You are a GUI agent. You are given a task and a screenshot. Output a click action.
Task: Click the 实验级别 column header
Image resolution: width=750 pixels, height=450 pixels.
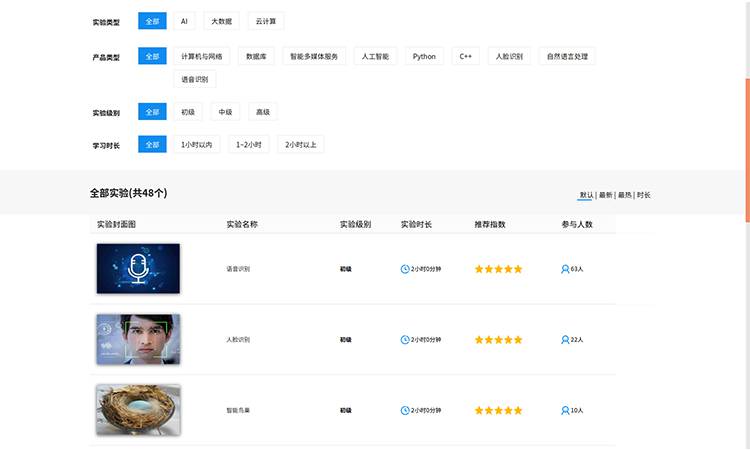355,224
